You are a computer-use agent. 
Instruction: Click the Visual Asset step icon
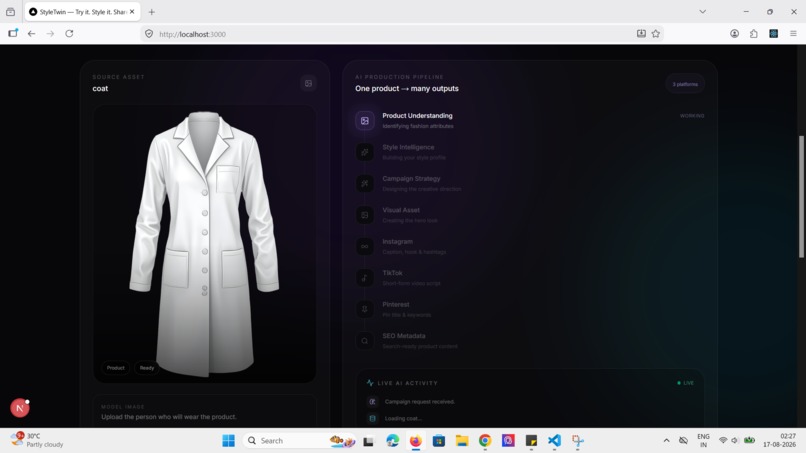pyautogui.click(x=364, y=215)
